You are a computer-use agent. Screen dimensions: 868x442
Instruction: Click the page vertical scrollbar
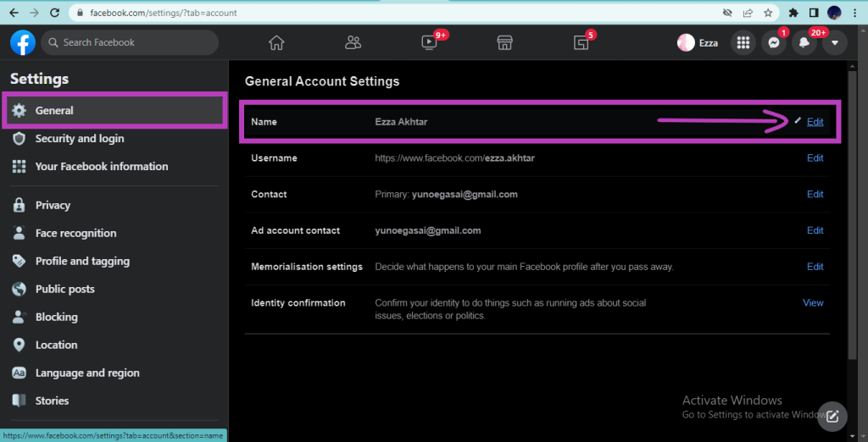pos(853,216)
